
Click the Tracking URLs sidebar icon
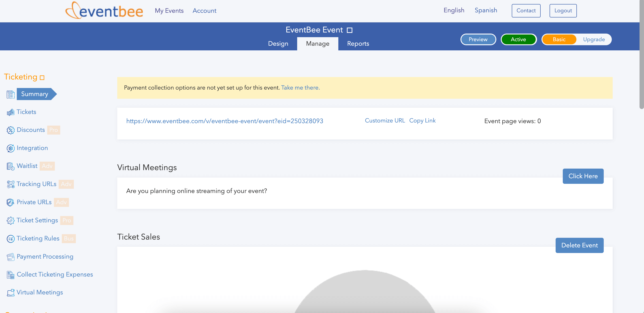11,184
